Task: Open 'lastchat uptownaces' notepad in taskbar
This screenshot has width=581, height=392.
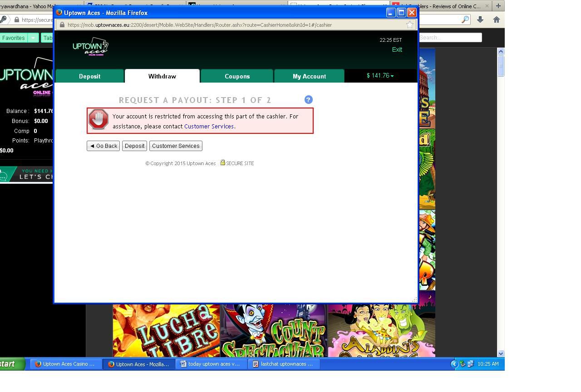Action: (284, 364)
